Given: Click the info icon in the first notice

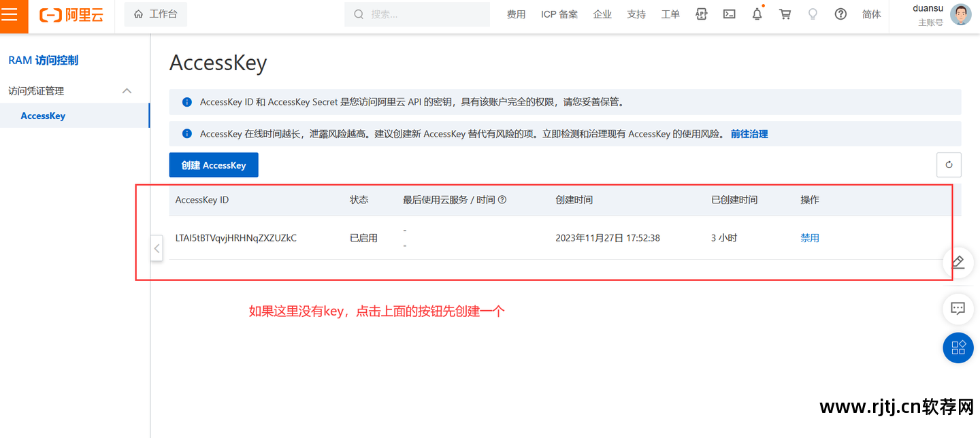Looking at the screenshot, I should [186, 102].
